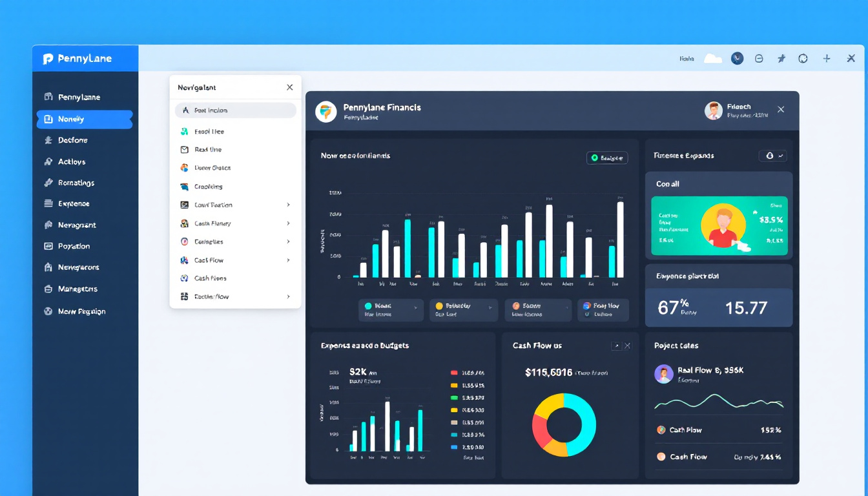
Task: Click the red swatch in budget legend
Action: pos(454,373)
